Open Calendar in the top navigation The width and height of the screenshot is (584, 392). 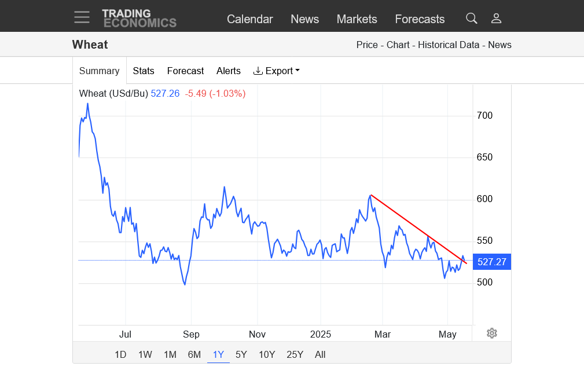250,19
